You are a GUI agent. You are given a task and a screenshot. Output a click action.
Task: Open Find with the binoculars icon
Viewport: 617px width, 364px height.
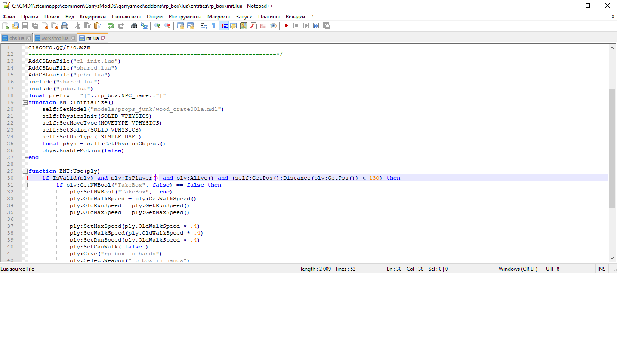coord(134,26)
